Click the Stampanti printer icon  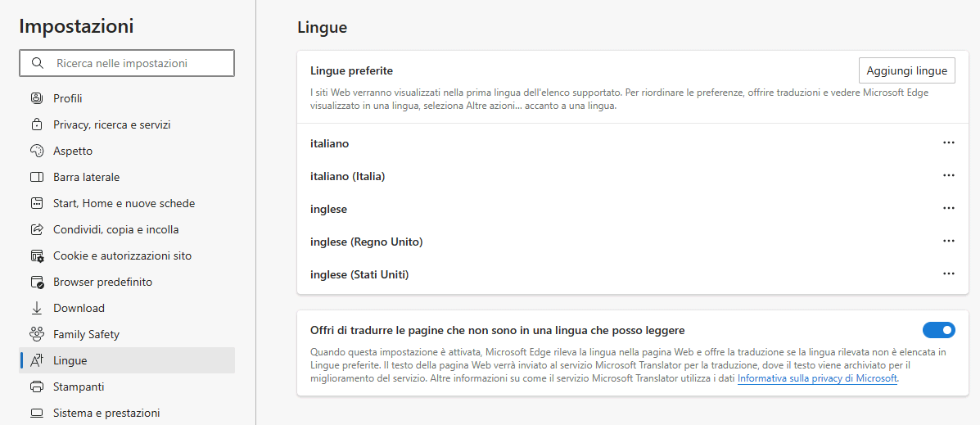click(36, 387)
